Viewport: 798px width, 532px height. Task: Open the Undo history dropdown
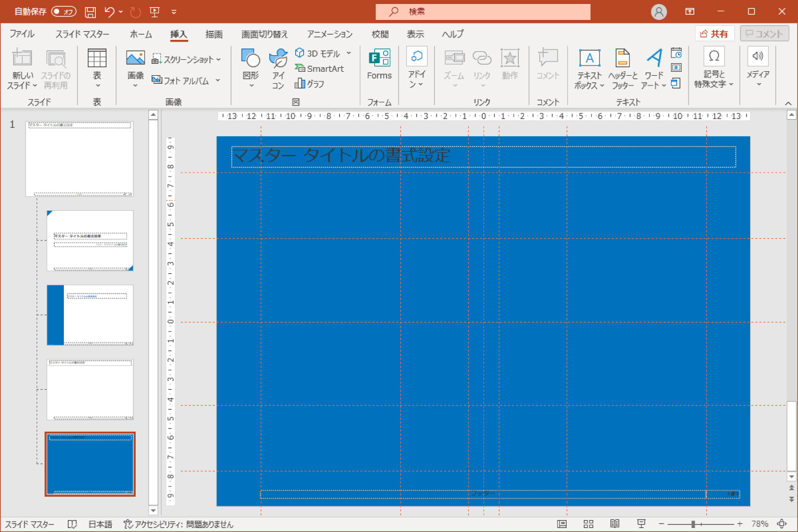[121, 11]
